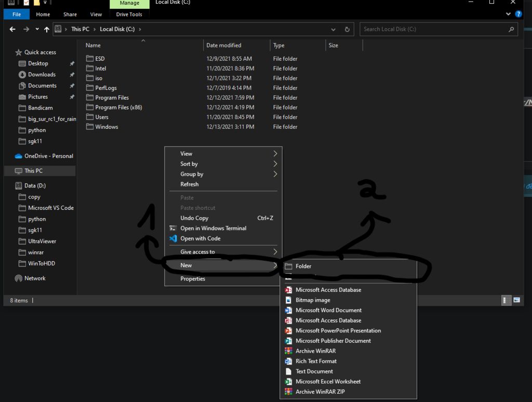532x402 pixels.
Task: Sort by the Type column header
Action: pyautogui.click(x=278, y=45)
